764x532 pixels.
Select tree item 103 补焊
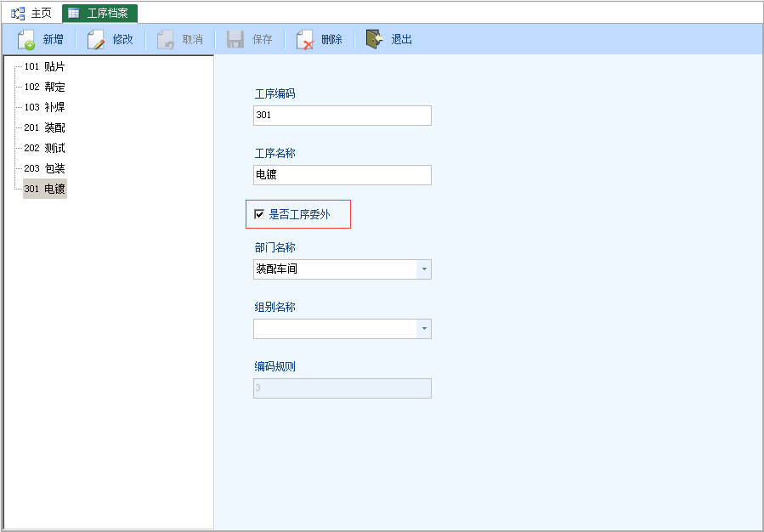[44, 107]
